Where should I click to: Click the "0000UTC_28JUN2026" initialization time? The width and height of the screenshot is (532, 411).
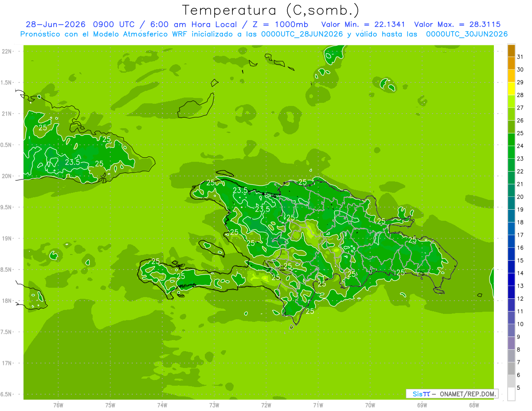click(x=301, y=34)
